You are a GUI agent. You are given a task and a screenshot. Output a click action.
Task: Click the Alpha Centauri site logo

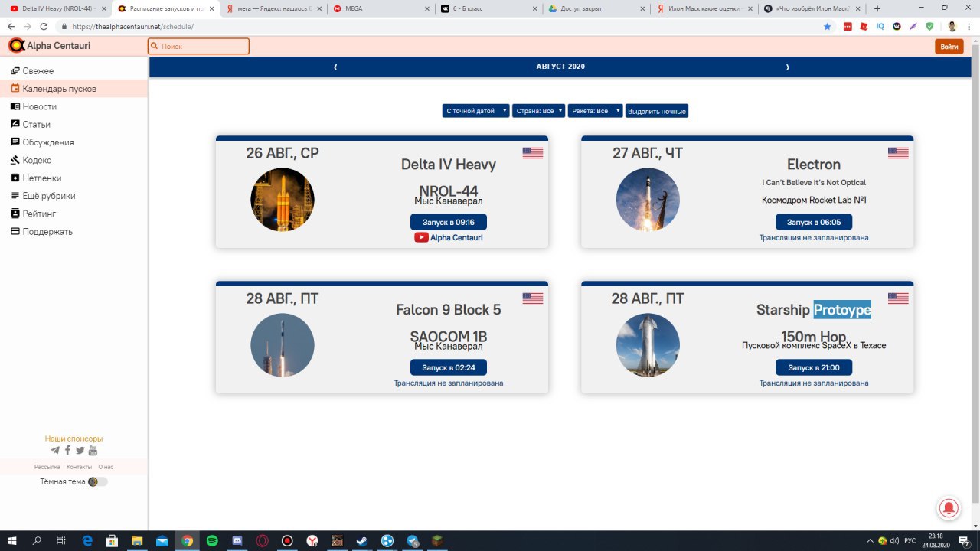(49, 46)
